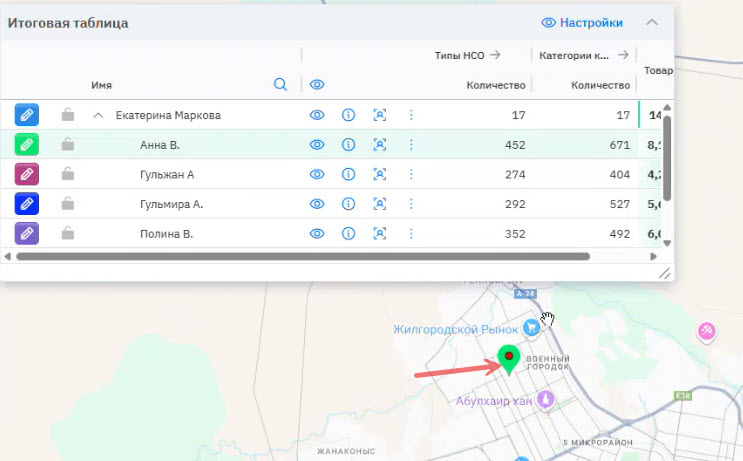743x461 pixels.
Task: Open the Настройки settings link
Action: 582,22
